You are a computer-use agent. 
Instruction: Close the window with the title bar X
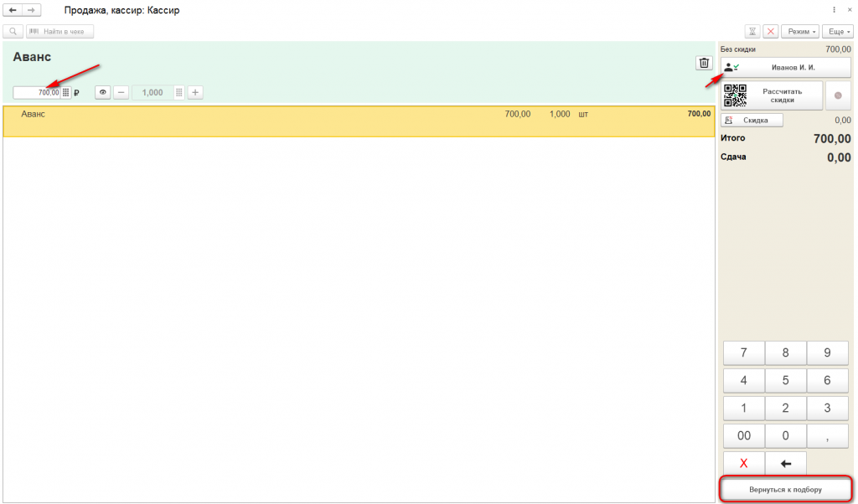(x=850, y=10)
